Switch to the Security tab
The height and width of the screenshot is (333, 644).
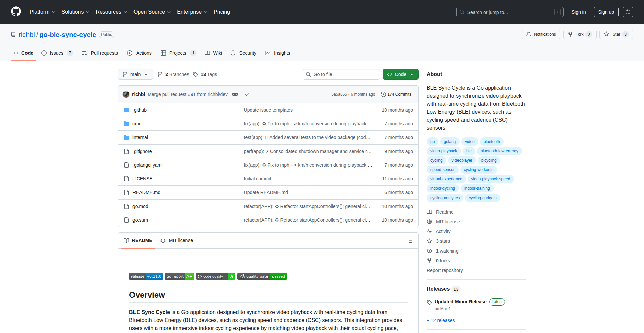244,53
